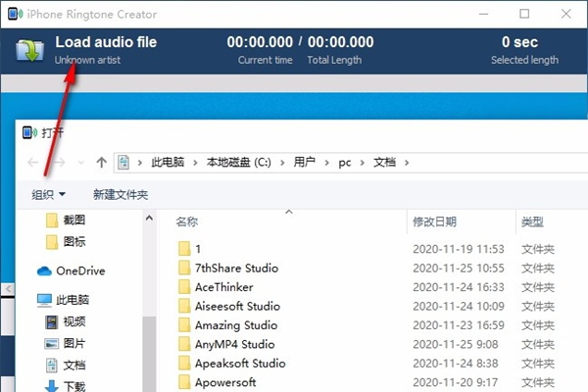Click the navigation pane scrollbar thumb
The image size is (588, 392).
[149, 354]
